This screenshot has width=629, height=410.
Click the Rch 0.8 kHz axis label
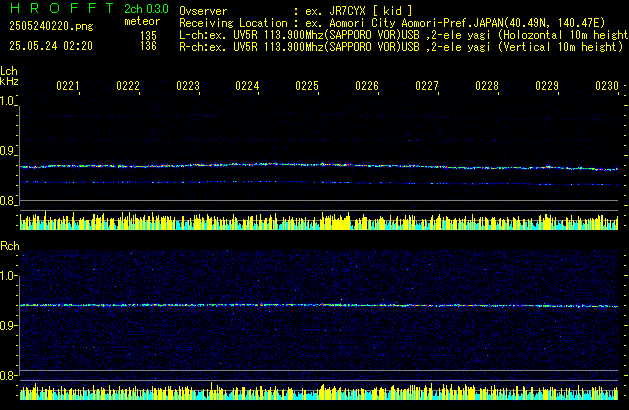click(x=7, y=376)
